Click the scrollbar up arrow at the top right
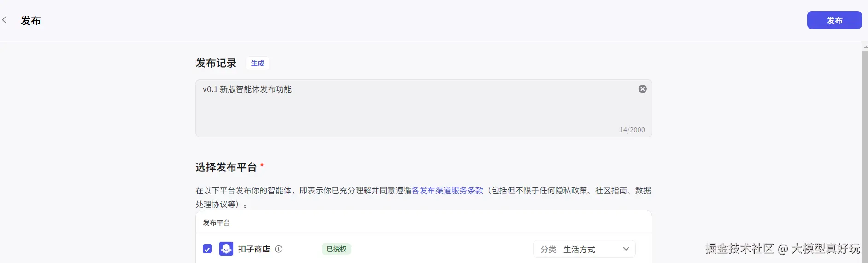868x263 pixels. [x=865, y=47]
